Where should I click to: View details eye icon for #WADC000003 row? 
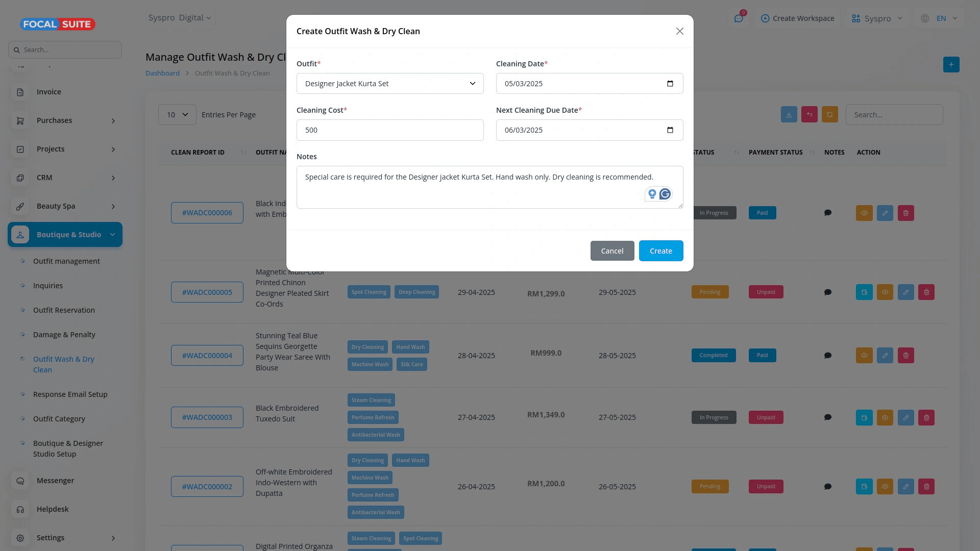click(885, 417)
